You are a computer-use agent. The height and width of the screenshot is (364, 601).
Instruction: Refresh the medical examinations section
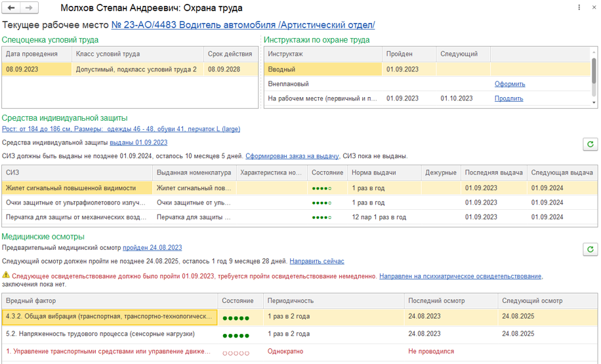[x=590, y=249]
